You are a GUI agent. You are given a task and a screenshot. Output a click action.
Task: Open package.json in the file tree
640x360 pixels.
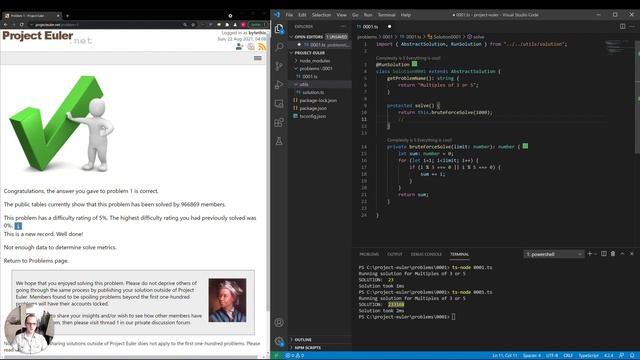pyautogui.click(x=313, y=108)
